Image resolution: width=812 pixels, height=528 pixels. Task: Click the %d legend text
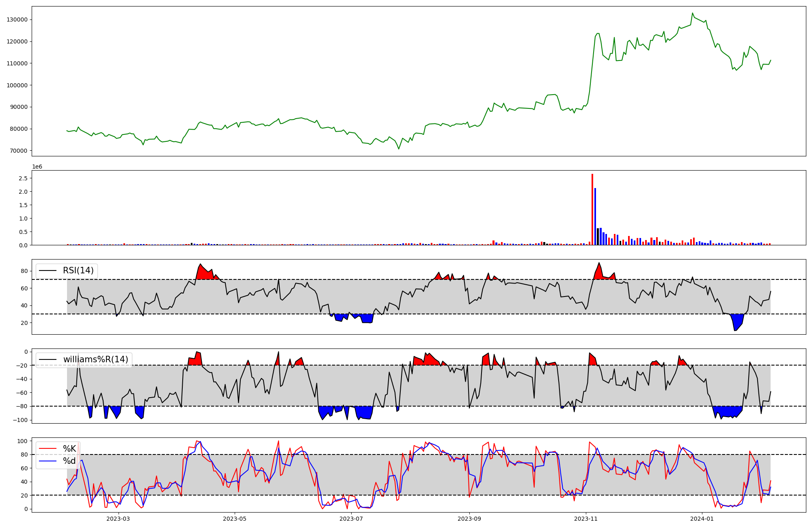tap(69, 461)
